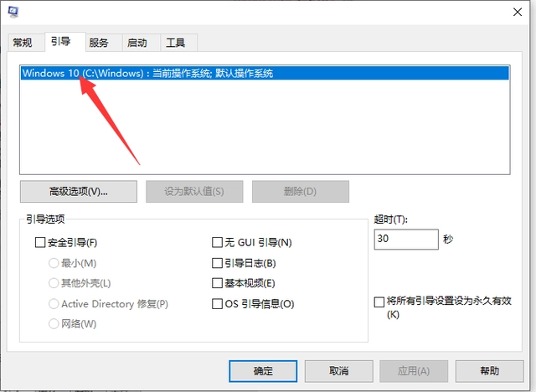Select the Windows 10 (C:\Windows) boot entry
This screenshot has height=392, width=536.
pyautogui.click(x=265, y=73)
